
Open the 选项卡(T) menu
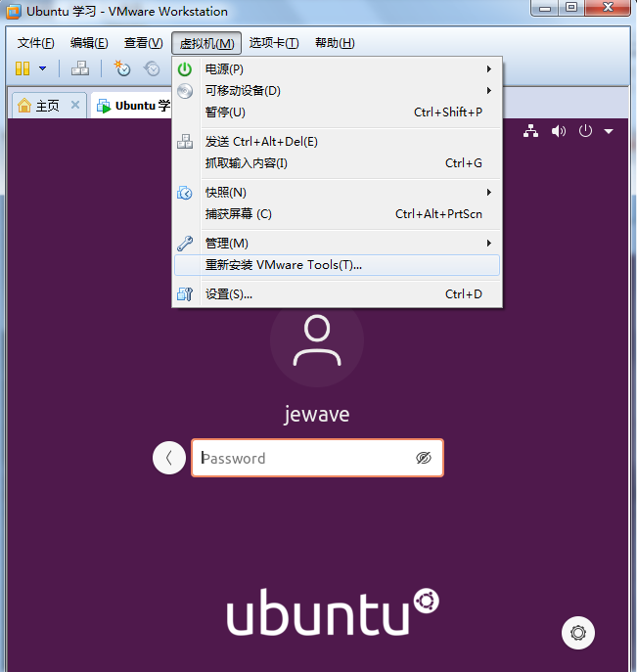click(x=274, y=43)
